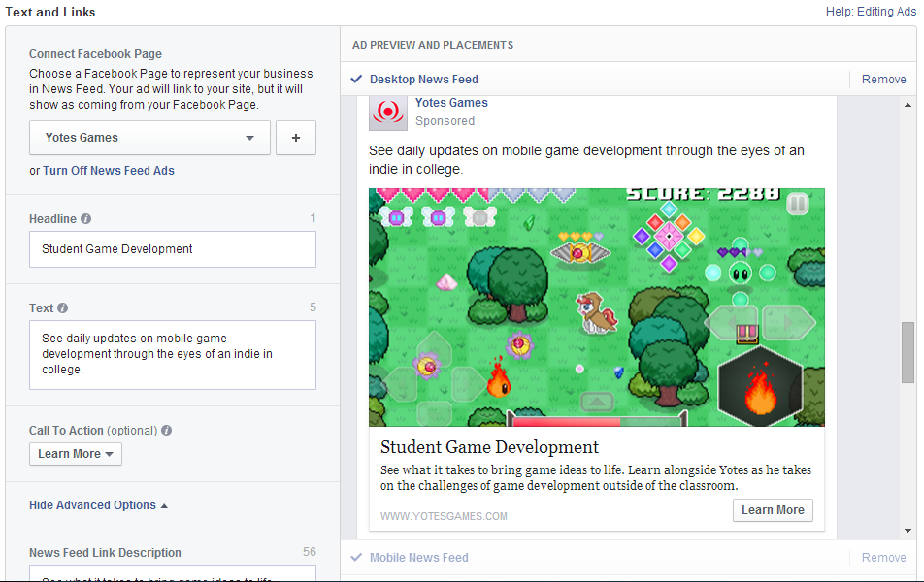
Task: Click the Yotes Games name in preview
Action: 451,103
